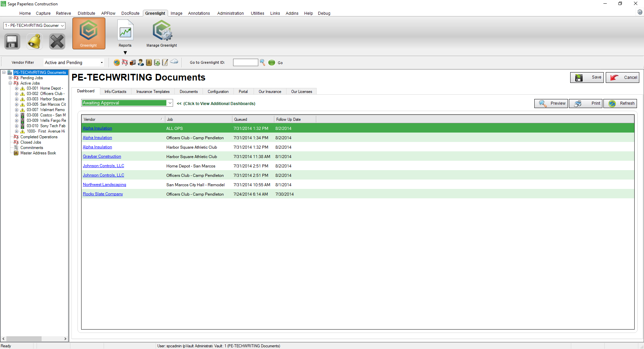Expand the 03-010 Sony Tech Fab node
The width and height of the screenshot is (644, 349).
coord(17,126)
